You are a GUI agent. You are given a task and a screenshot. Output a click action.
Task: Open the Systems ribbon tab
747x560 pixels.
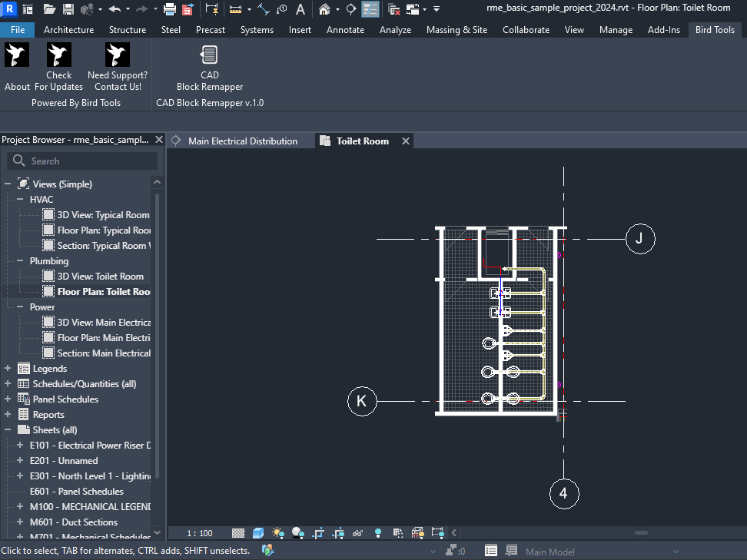tap(257, 30)
